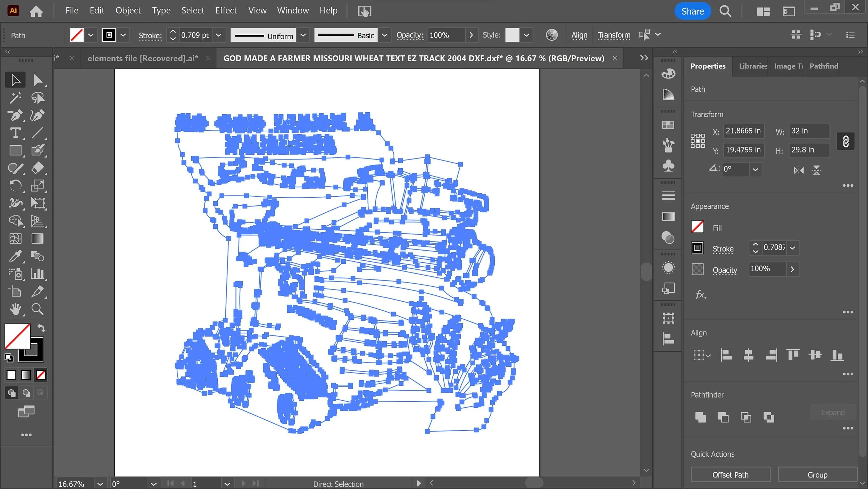868x489 pixels.
Task: Flip horizontally in Transform section
Action: click(799, 170)
